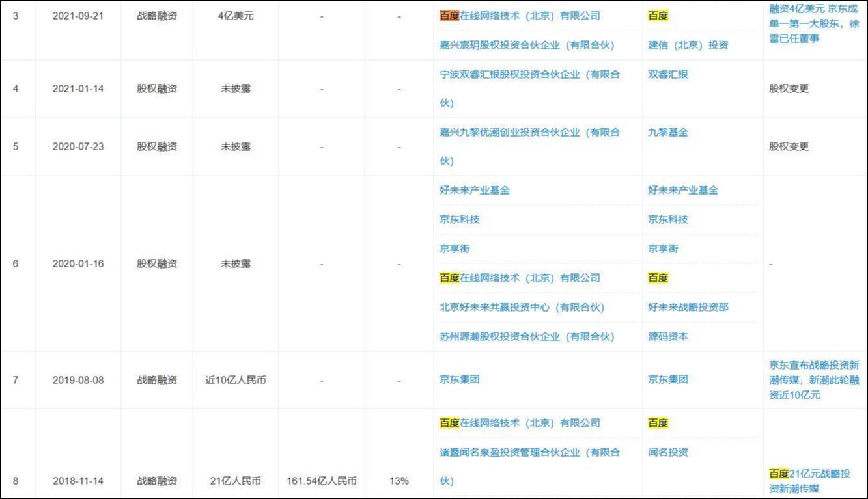Click 未披露 in 2021-01-14 row

coord(236,88)
